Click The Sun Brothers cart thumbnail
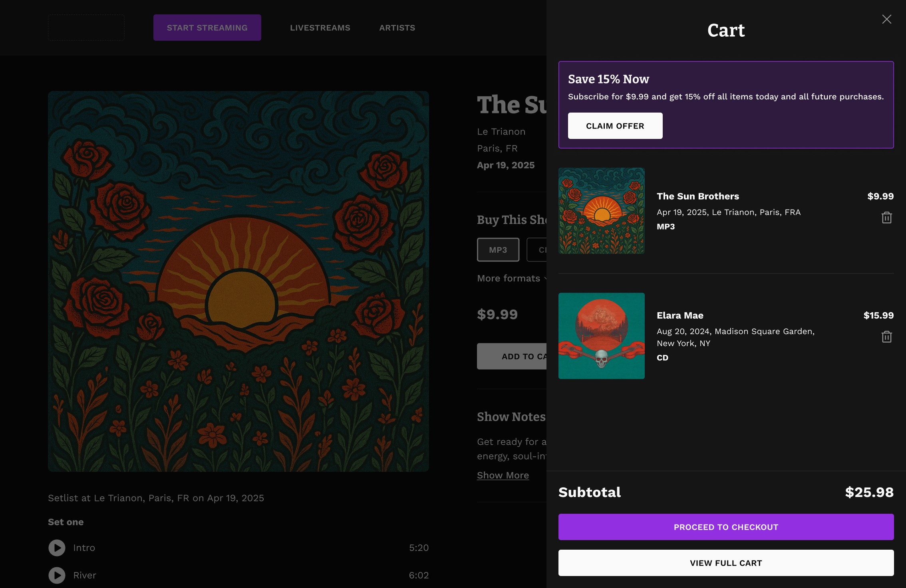 click(601, 211)
